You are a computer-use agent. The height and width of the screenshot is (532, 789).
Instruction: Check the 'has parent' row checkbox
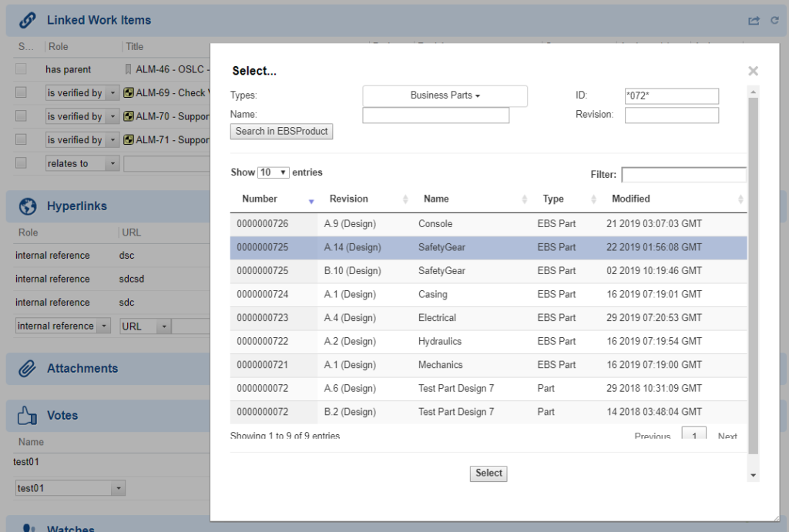pyautogui.click(x=21, y=69)
